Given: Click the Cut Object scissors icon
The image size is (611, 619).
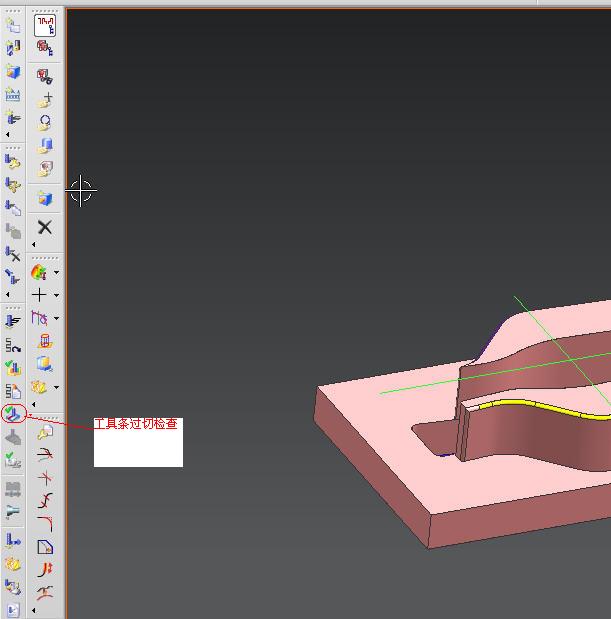Looking at the screenshot, I should 13,185.
